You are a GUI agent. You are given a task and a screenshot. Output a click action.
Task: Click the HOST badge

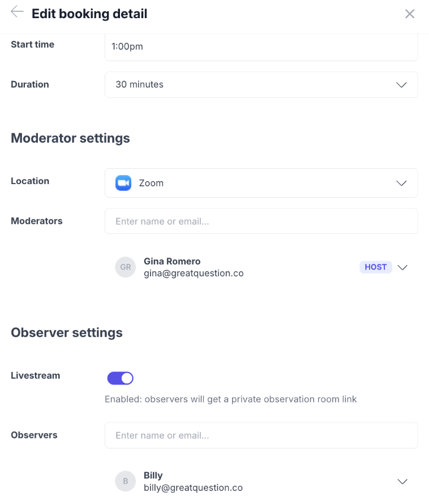click(x=375, y=267)
